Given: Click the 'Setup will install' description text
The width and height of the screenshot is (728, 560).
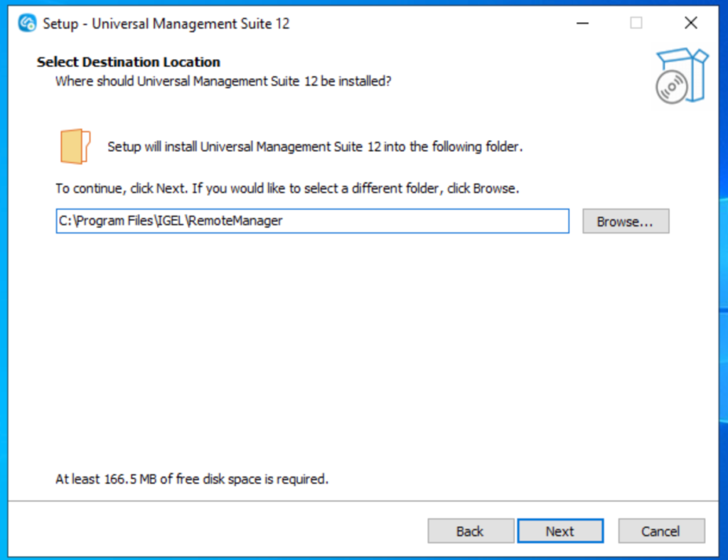Looking at the screenshot, I should 315,147.
